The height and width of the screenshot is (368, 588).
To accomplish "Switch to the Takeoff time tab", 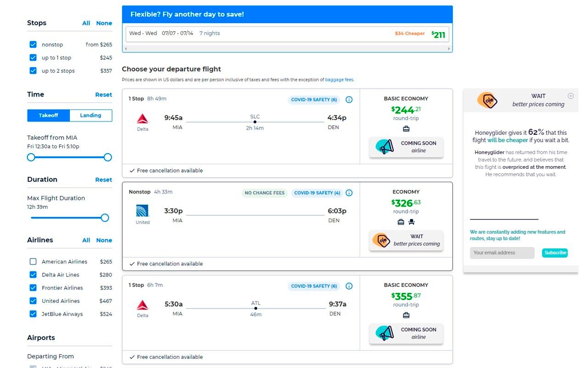I will point(48,115).
